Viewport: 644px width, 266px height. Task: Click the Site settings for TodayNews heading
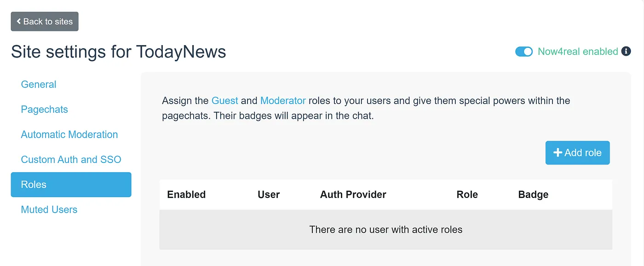tap(119, 52)
